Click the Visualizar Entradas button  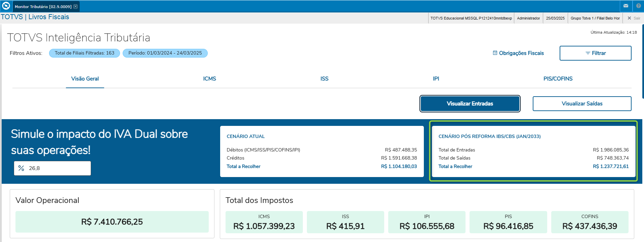tap(470, 104)
